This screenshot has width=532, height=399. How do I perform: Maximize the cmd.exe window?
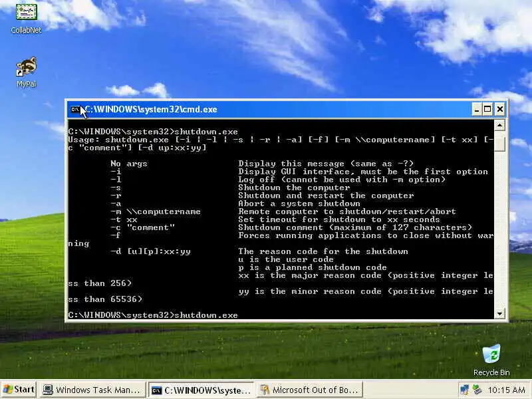coord(487,109)
